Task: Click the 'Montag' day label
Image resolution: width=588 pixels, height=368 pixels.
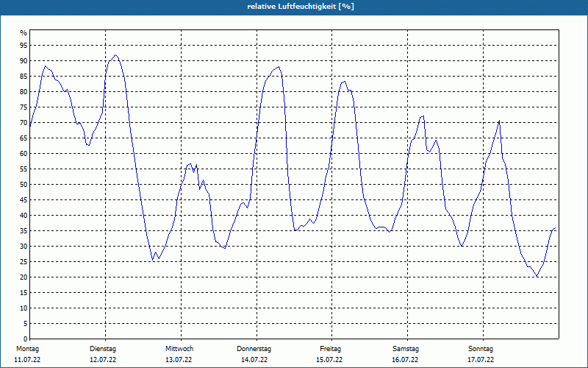Action: (x=27, y=349)
